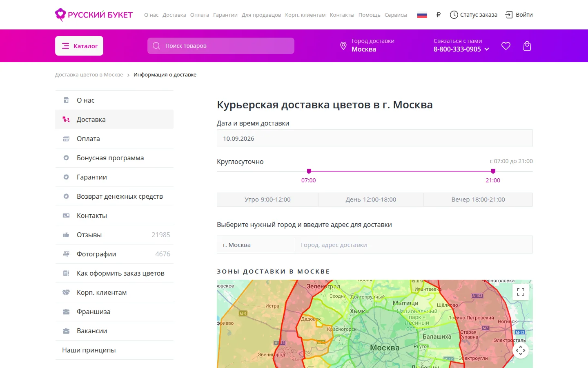The width and height of the screenshot is (588, 368).
Task: Click the map pan control icon
Action: click(521, 350)
